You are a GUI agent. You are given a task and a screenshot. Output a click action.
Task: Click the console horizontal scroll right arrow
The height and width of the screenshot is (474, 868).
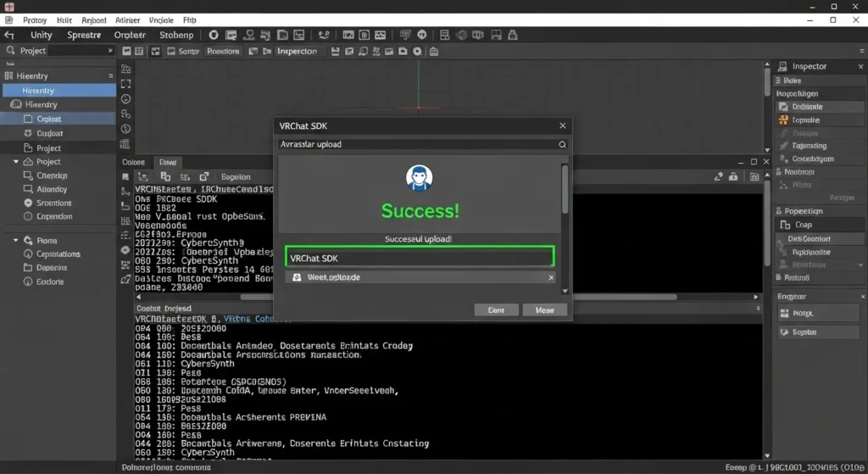pos(756,297)
